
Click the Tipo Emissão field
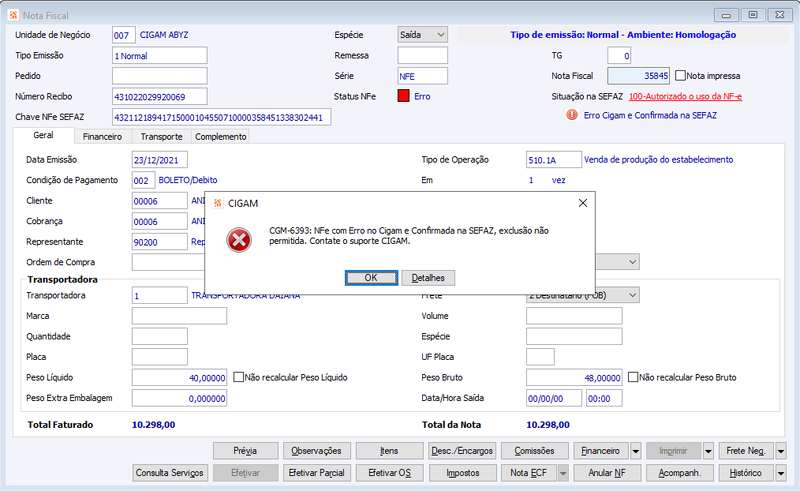coord(160,56)
